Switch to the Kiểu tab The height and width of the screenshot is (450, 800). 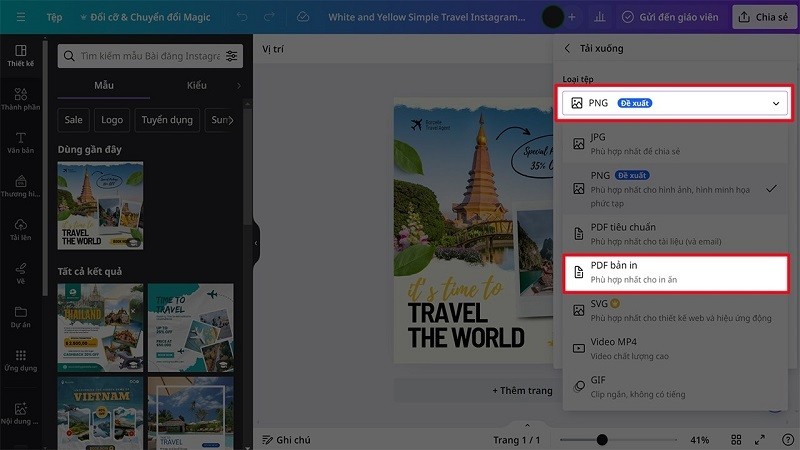click(x=196, y=86)
